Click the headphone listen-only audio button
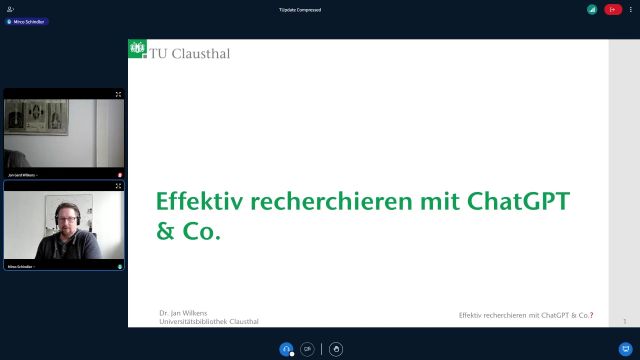This screenshot has width=640, height=360. click(287, 349)
